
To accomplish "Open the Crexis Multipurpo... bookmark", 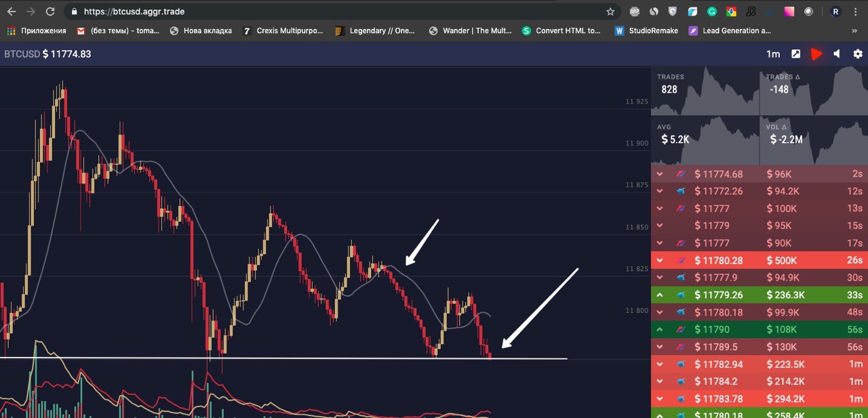I will pos(283,30).
